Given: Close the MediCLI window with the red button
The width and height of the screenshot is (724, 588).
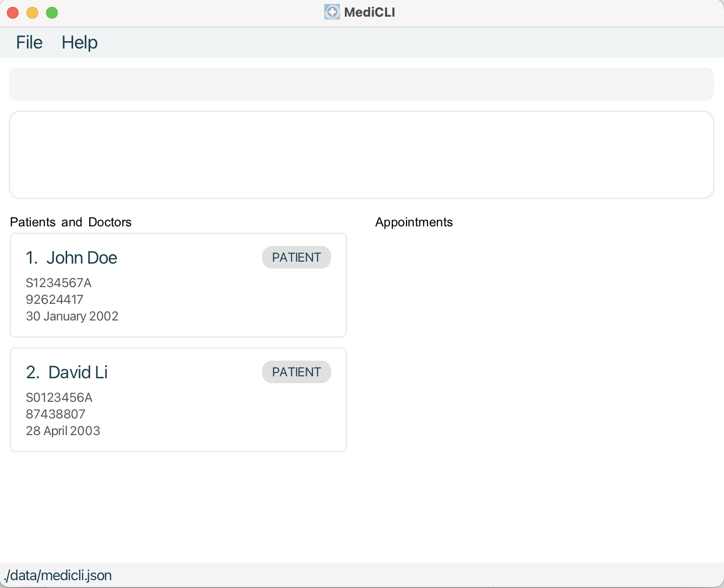Looking at the screenshot, I should [13, 13].
